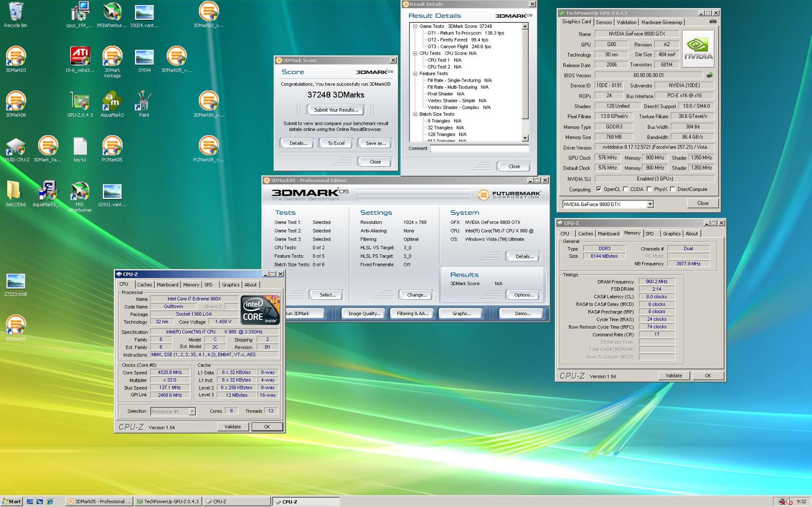Open the Processor #1 selection dropdown
Viewport: 812px width, 507px height.
(x=192, y=412)
